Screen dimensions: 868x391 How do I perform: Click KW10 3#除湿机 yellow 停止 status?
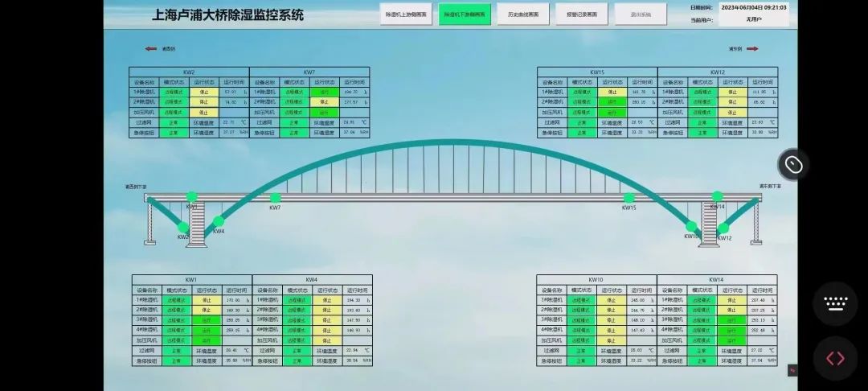tap(612, 319)
